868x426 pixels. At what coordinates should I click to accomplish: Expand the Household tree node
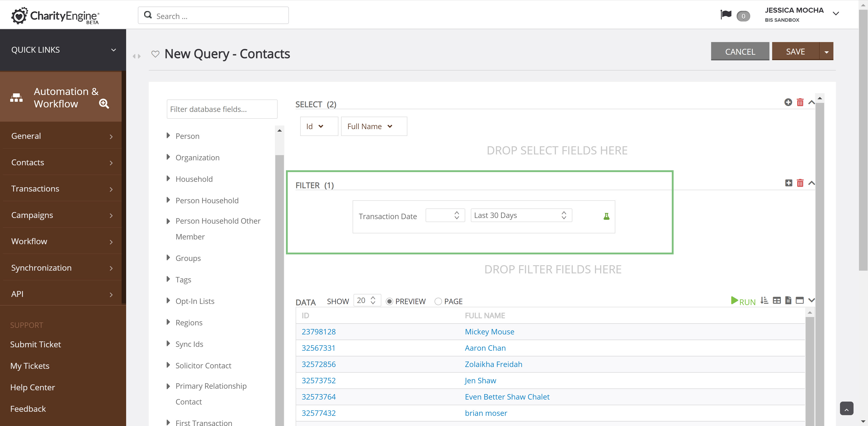pyautogui.click(x=168, y=178)
